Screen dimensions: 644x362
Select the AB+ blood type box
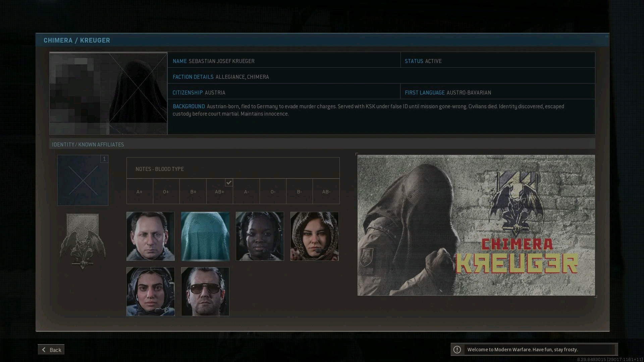(220, 192)
